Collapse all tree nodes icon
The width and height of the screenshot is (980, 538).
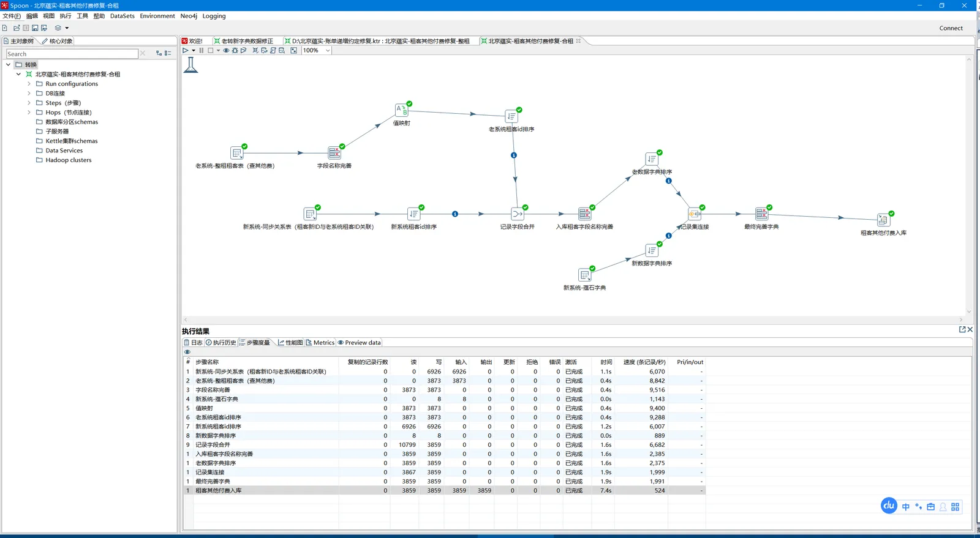click(167, 53)
